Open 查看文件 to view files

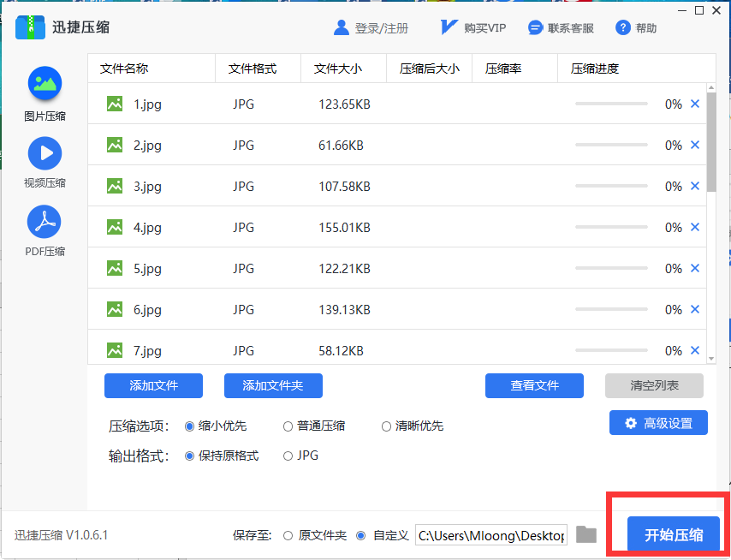pyautogui.click(x=534, y=385)
